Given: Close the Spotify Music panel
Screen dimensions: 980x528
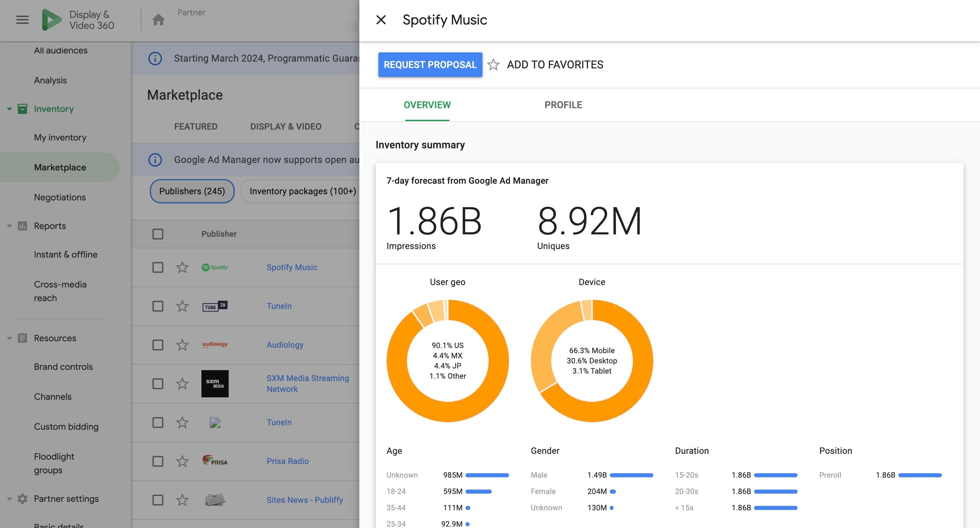Looking at the screenshot, I should 381,20.
